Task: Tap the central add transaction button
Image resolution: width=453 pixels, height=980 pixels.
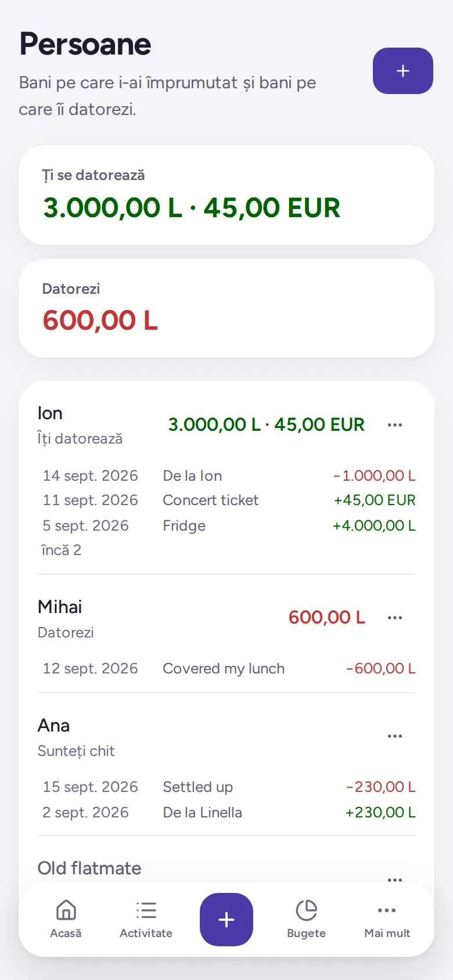Action: pos(227,920)
